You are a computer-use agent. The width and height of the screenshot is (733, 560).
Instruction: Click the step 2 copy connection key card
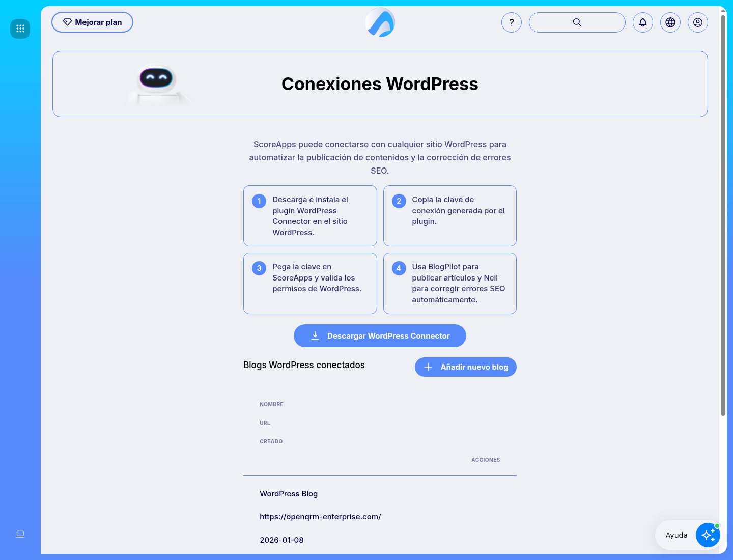(x=450, y=216)
